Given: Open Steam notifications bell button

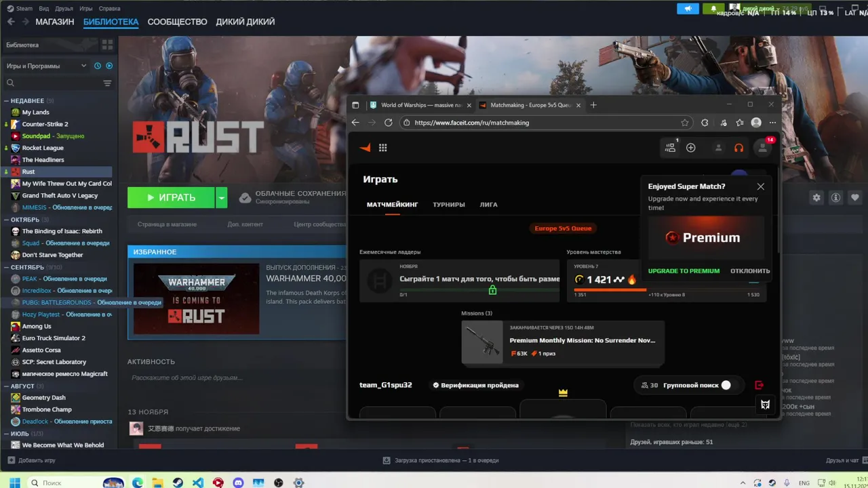Looking at the screenshot, I should (x=713, y=9).
